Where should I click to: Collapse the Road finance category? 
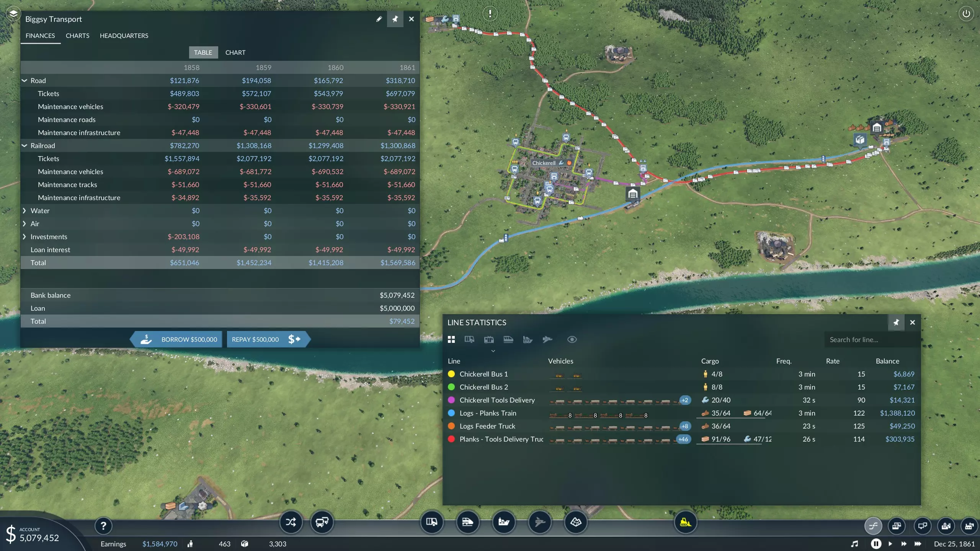pyautogui.click(x=24, y=81)
